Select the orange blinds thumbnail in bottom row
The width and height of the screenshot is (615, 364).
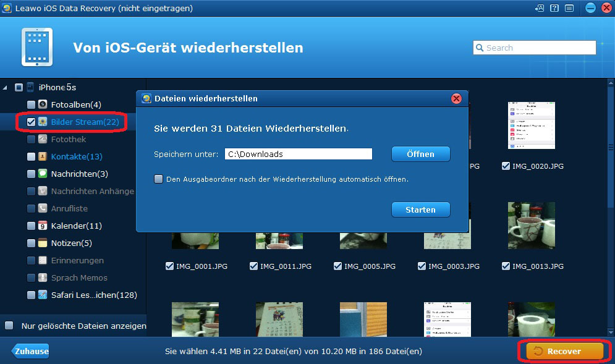[363, 320]
